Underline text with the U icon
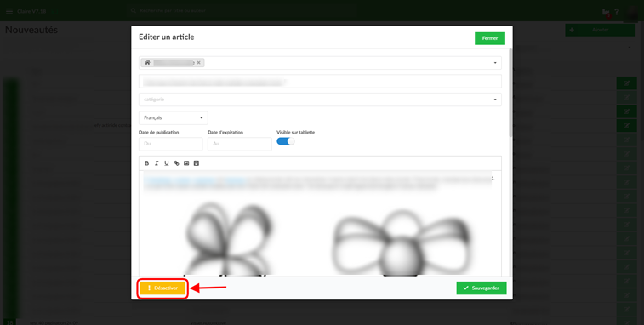This screenshot has width=644, height=325. tap(167, 163)
